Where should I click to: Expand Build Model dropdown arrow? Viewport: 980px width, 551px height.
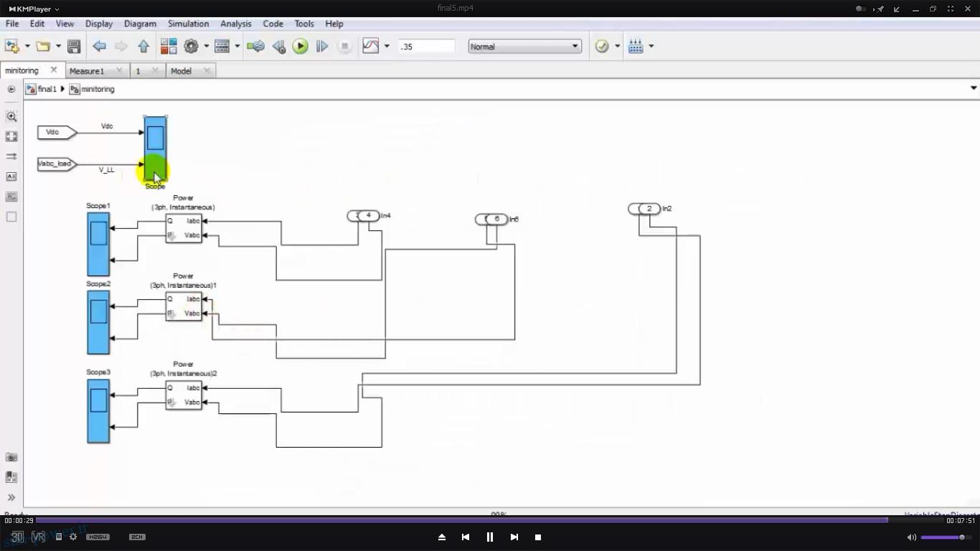tap(651, 47)
